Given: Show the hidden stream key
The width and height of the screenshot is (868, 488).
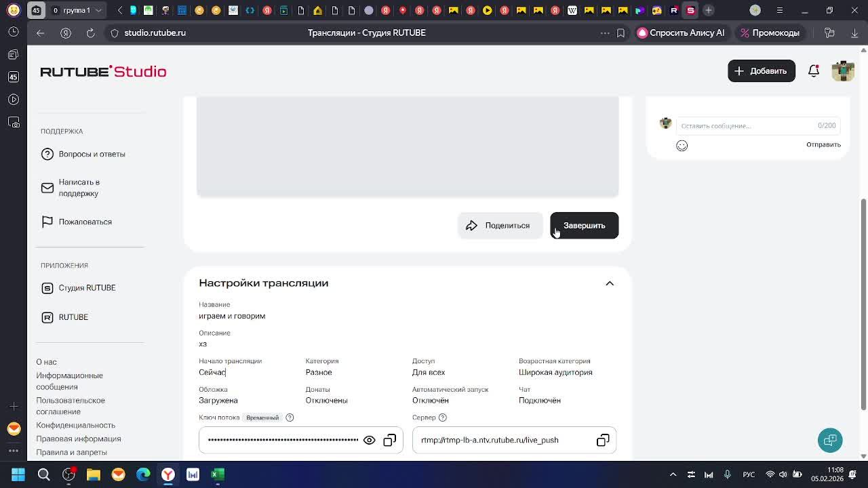Looking at the screenshot, I should (369, 441).
